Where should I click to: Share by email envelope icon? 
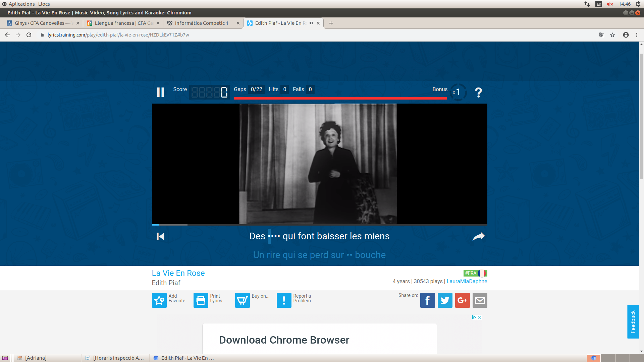coord(480,300)
